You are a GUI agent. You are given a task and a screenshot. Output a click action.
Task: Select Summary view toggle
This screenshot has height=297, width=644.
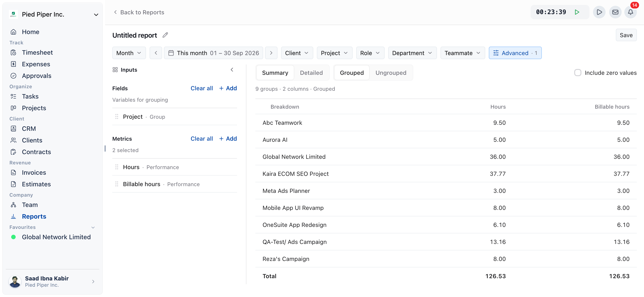(x=275, y=73)
